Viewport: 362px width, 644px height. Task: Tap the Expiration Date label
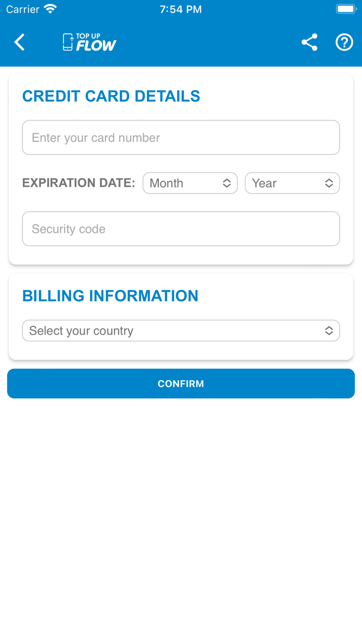point(79,183)
